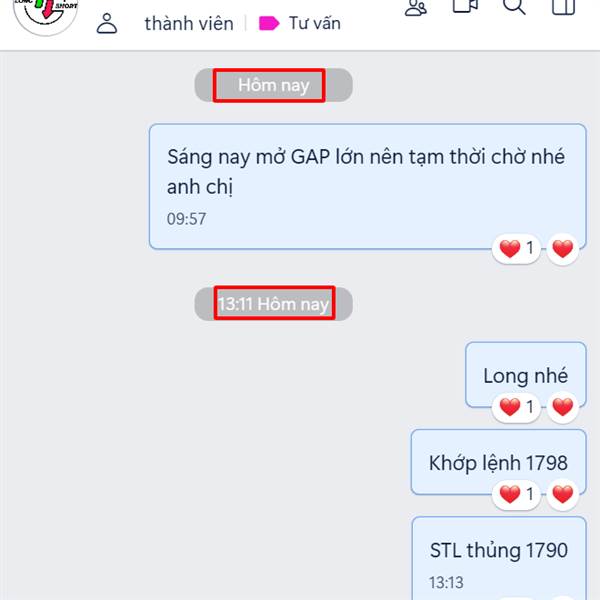Open message search magnifier
Screen dimensions: 600x600
coord(514,7)
